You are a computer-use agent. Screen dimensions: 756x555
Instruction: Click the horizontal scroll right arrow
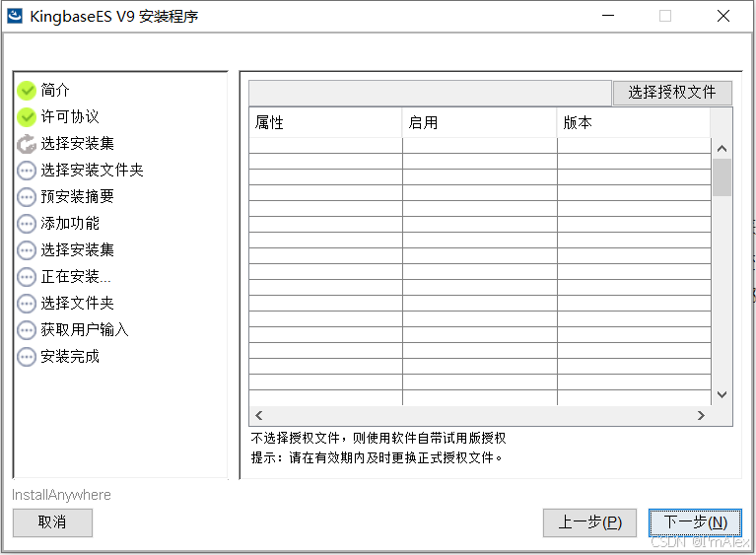[x=701, y=415]
